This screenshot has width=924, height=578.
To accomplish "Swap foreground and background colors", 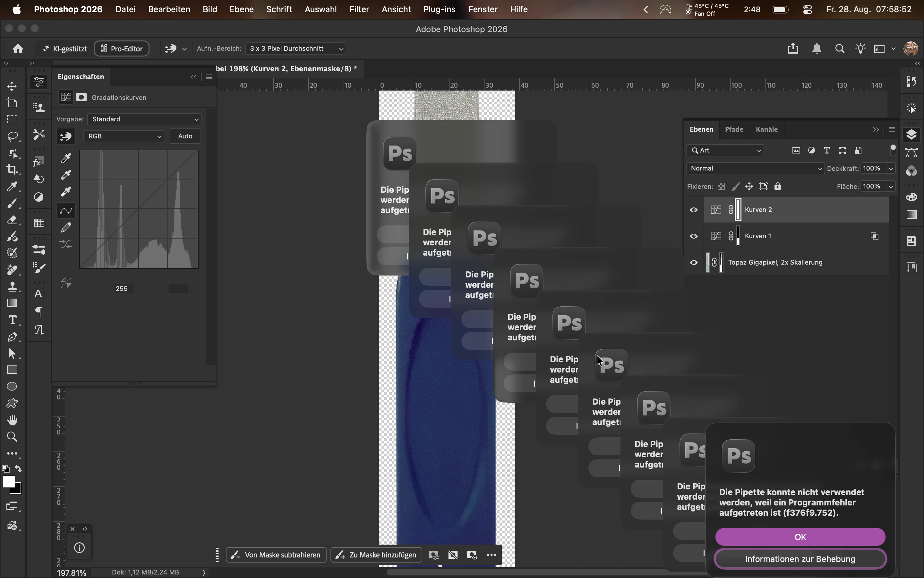I will point(18,469).
